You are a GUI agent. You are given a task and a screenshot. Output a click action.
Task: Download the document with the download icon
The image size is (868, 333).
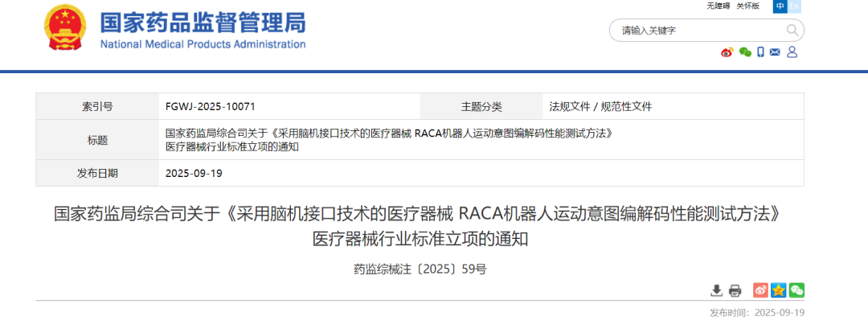(716, 290)
